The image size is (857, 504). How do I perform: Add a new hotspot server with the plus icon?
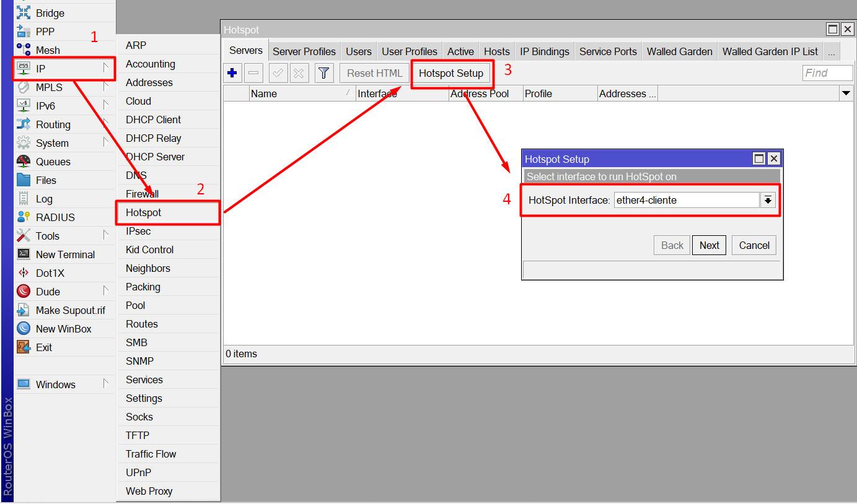tap(232, 72)
